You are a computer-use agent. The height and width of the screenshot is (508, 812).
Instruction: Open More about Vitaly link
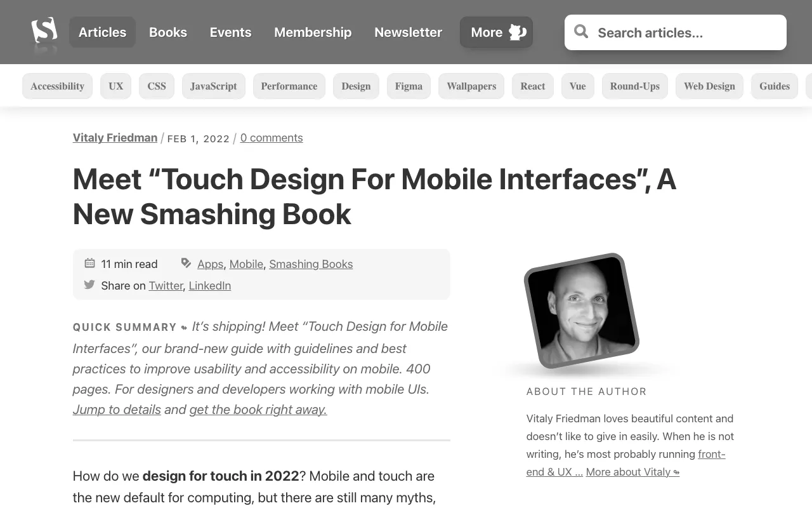tap(632, 472)
